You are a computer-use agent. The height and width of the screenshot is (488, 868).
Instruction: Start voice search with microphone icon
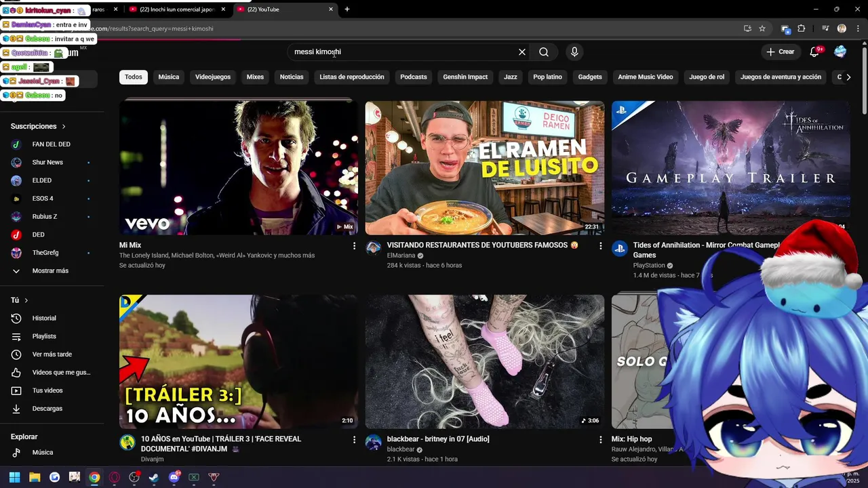[574, 52]
